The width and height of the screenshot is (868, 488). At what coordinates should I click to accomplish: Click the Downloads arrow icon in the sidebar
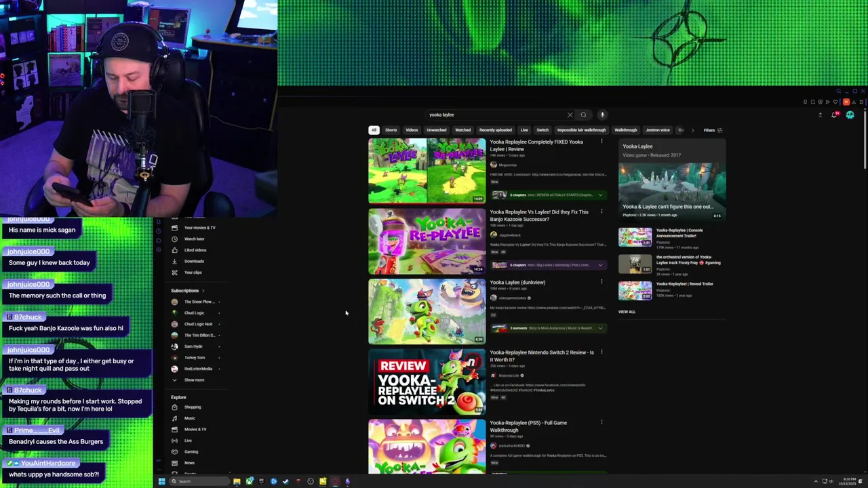point(174,261)
